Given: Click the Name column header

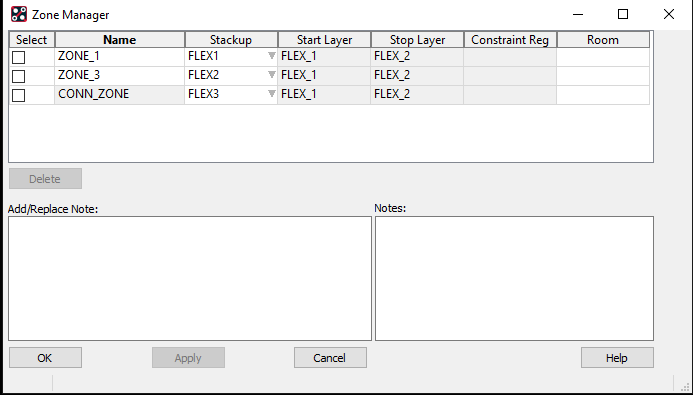Looking at the screenshot, I should click(x=120, y=40).
